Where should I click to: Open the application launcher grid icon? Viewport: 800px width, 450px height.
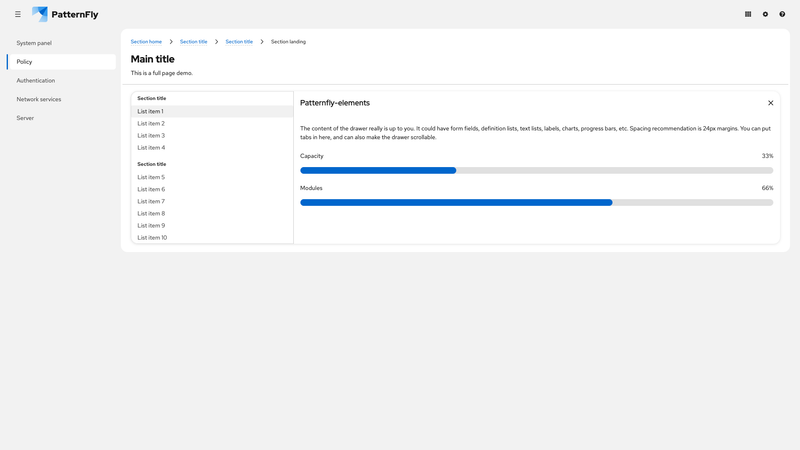coord(748,14)
